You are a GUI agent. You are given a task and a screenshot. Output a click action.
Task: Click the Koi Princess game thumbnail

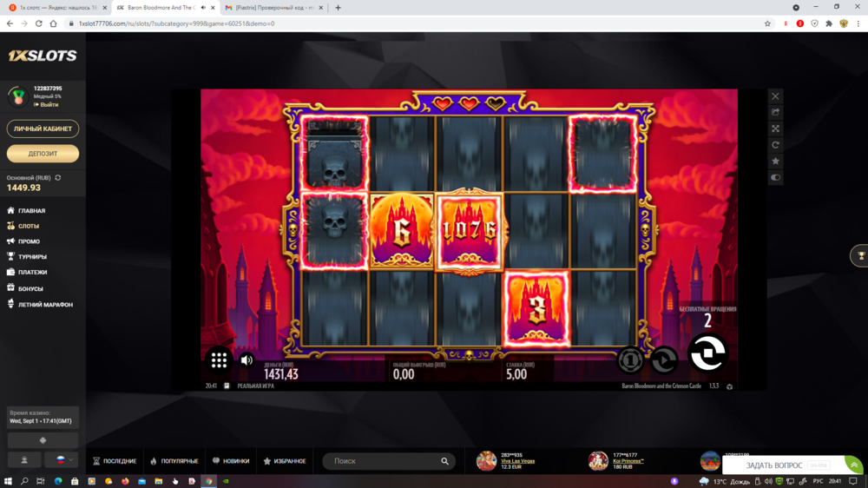[x=598, y=461]
